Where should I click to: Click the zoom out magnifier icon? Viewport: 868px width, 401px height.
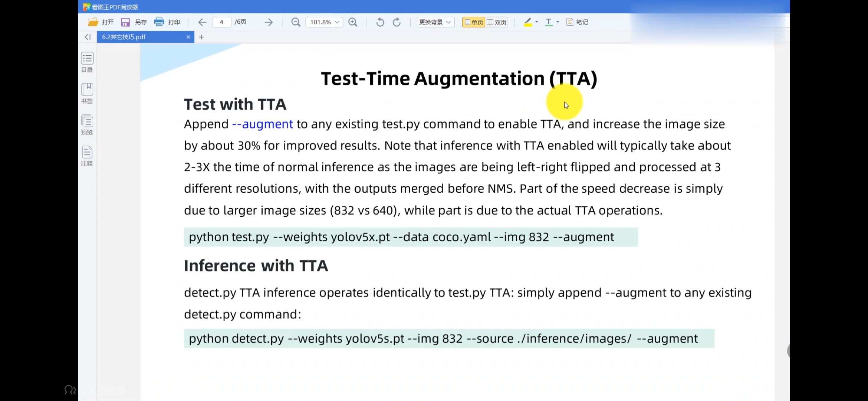point(296,22)
